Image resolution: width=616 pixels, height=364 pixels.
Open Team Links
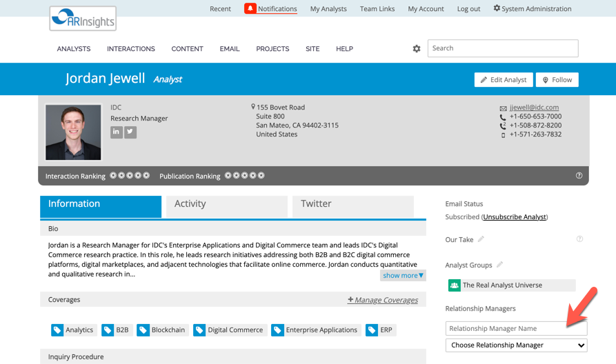(x=377, y=9)
